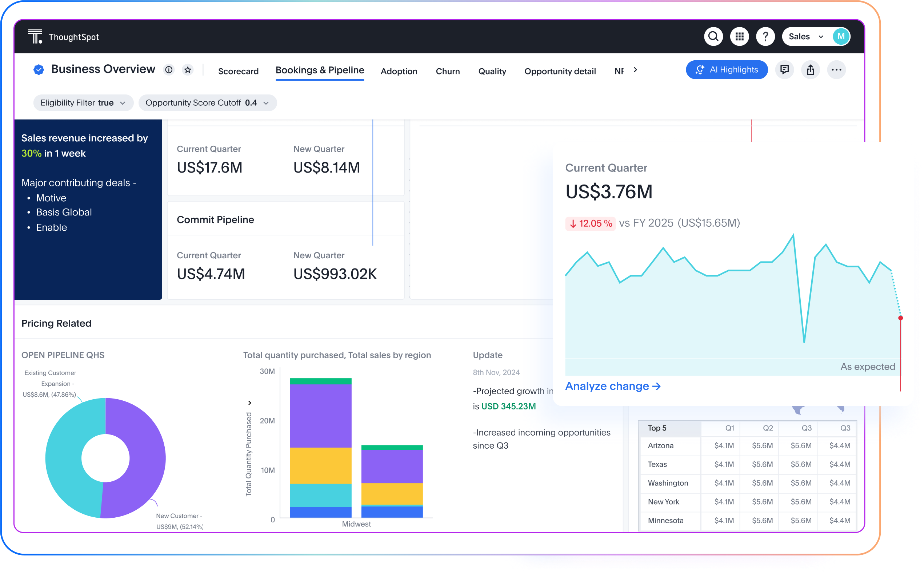Click the user avatar labeled M
The width and height of the screenshot is (924, 574).
[841, 36]
